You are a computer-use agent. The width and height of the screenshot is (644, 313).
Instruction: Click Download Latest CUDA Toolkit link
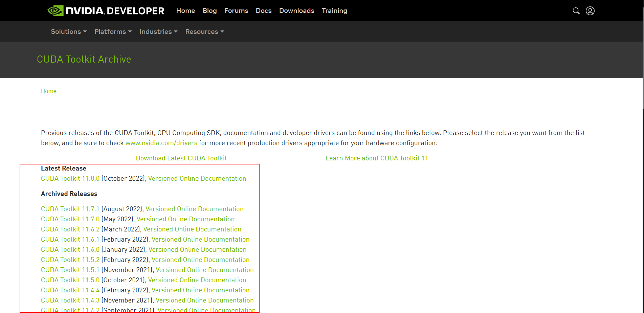pyautogui.click(x=181, y=158)
